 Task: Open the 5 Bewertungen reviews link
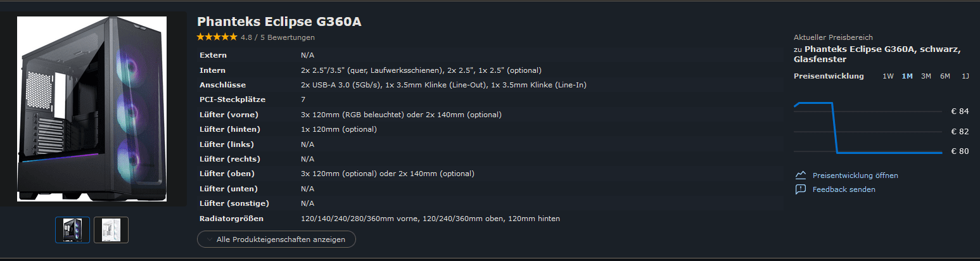(x=287, y=37)
